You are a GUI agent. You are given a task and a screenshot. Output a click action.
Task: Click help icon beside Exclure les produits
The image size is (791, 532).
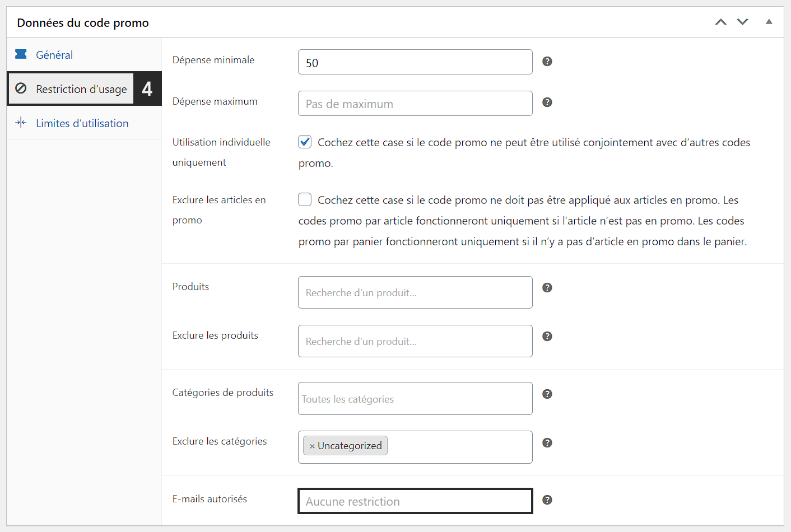pyautogui.click(x=547, y=337)
